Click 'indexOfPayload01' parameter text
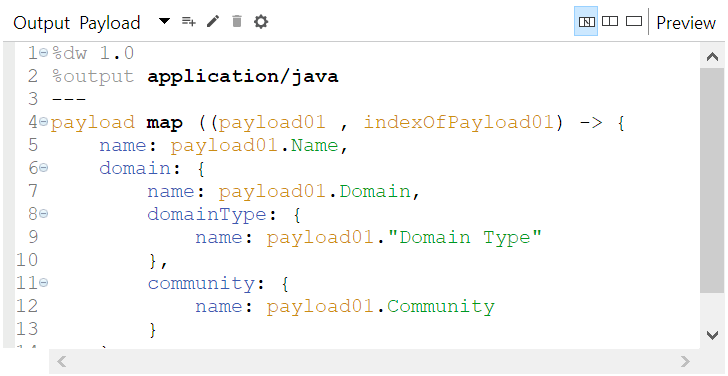Image resolution: width=728 pixels, height=376 pixels. coord(459,123)
